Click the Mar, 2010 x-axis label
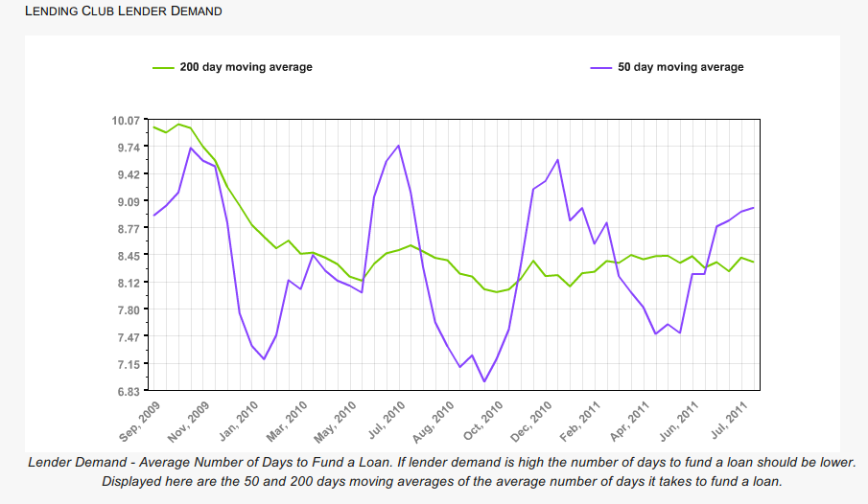This screenshot has width=868, height=504. click(x=287, y=422)
